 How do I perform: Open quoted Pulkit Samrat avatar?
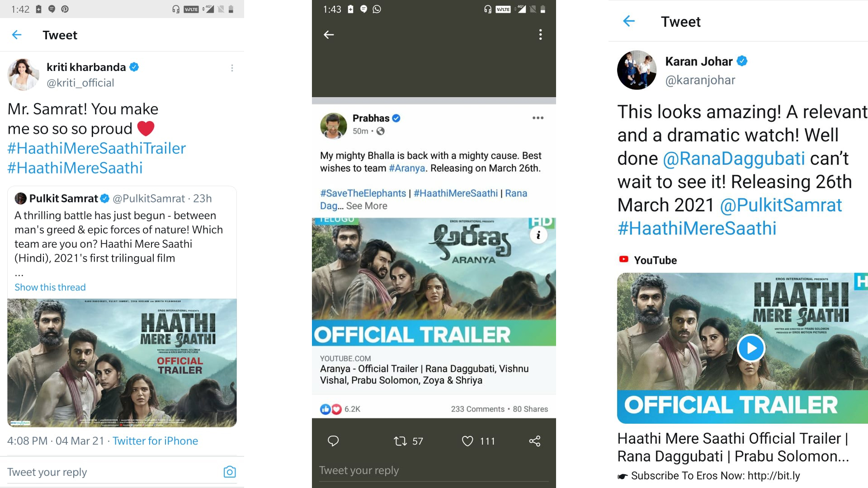[x=21, y=198]
